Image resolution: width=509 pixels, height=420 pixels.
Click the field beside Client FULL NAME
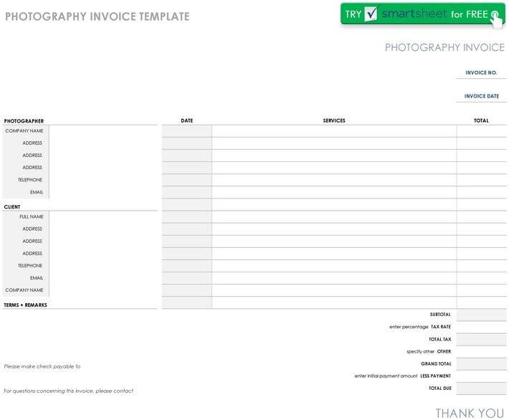click(103, 217)
